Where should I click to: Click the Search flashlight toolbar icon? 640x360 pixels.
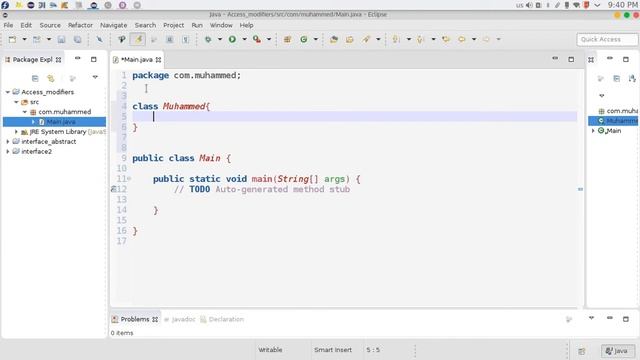(366, 39)
